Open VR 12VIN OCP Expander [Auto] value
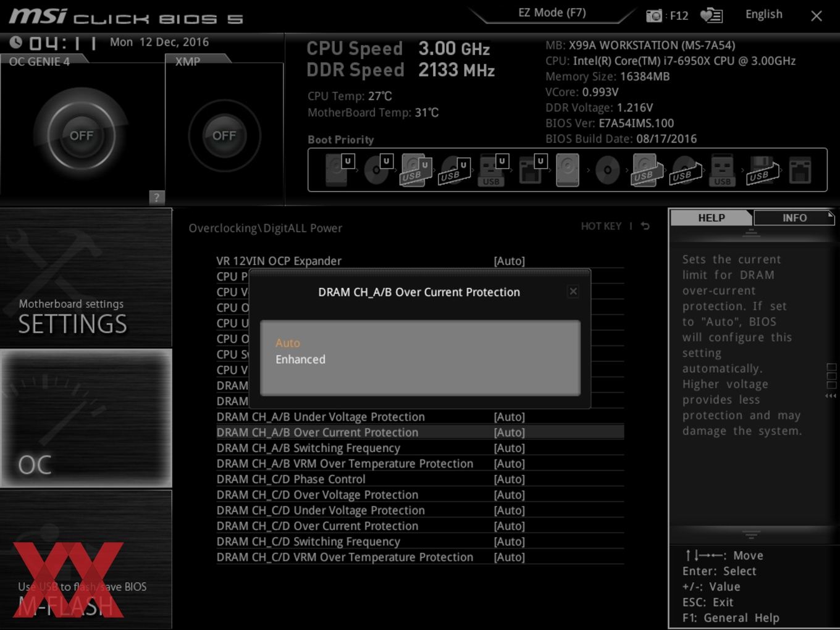840x630 pixels. (510, 261)
